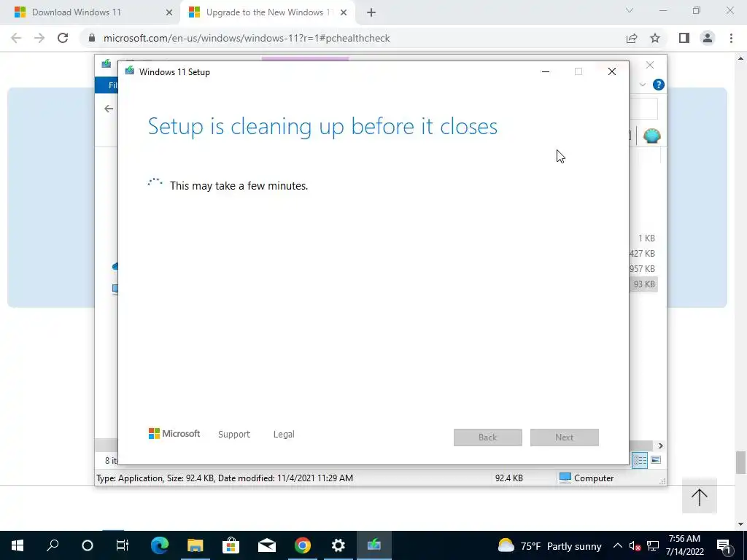This screenshot has height=560, width=747.
Task: Open the notification center icon
Action: (724, 546)
